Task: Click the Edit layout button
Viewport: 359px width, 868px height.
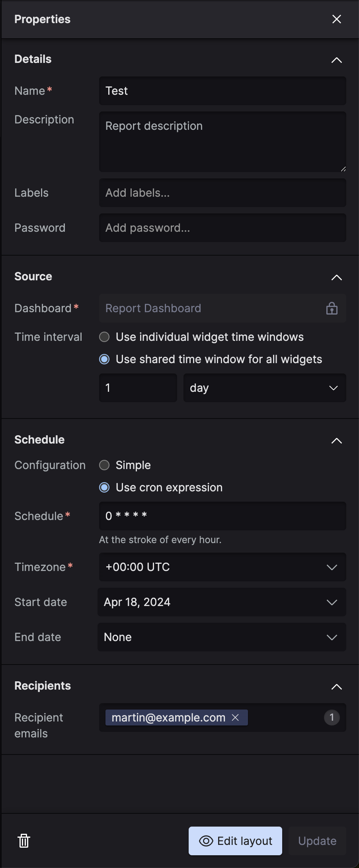Action: (x=235, y=841)
